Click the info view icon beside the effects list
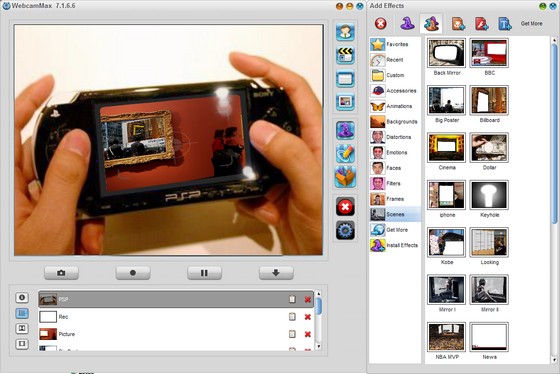Viewport: 560px width, 374px height. coord(22,297)
